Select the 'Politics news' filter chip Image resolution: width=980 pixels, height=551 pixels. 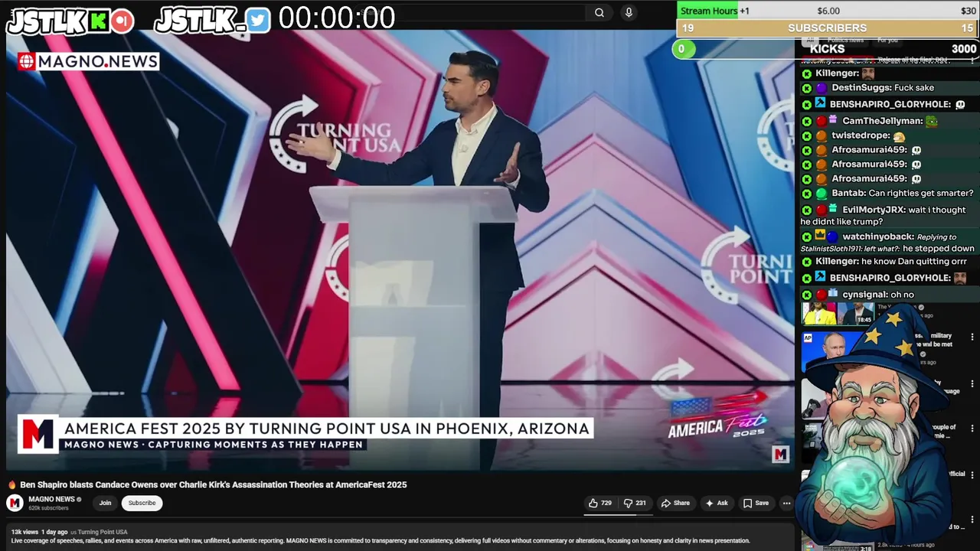pyautogui.click(x=845, y=40)
